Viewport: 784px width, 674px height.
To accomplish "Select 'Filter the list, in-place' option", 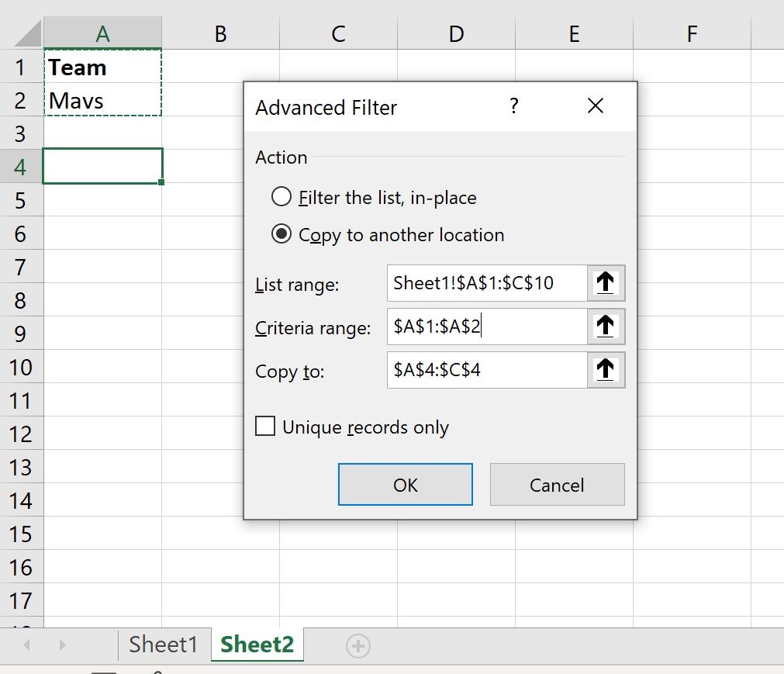I will pyautogui.click(x=281, y=198).
